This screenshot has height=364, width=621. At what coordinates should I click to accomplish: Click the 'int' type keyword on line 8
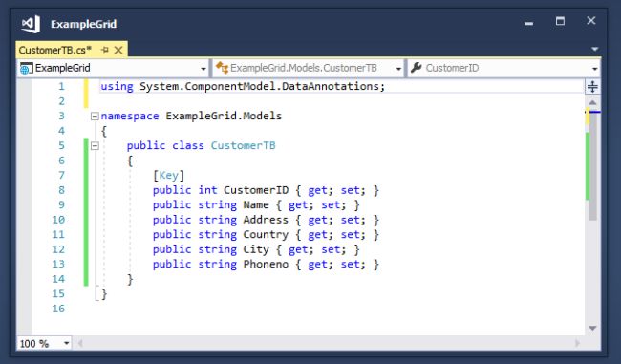coord(207,190)
